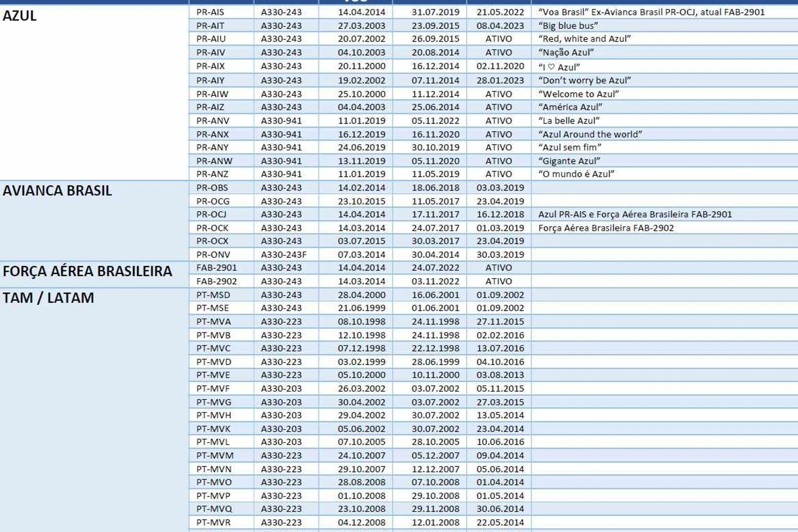Screen dimensions: 798x532
Task: Click the "Big blue bus" nickname cell
Action: 664,26
